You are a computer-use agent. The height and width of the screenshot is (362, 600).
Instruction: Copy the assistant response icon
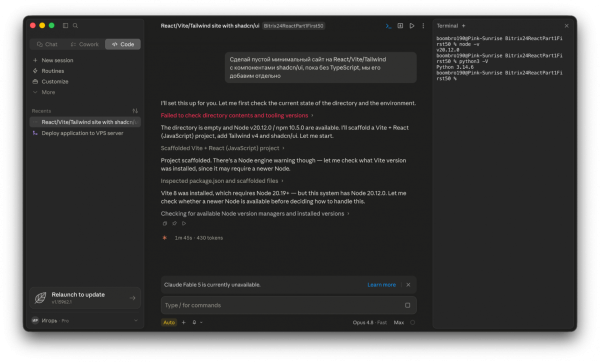pyautogui.click(x=165, y=223)
